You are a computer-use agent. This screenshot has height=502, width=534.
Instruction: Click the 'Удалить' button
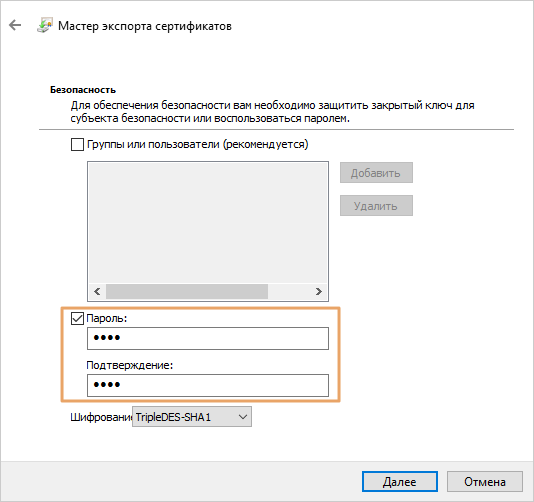(x=376, y=206)
